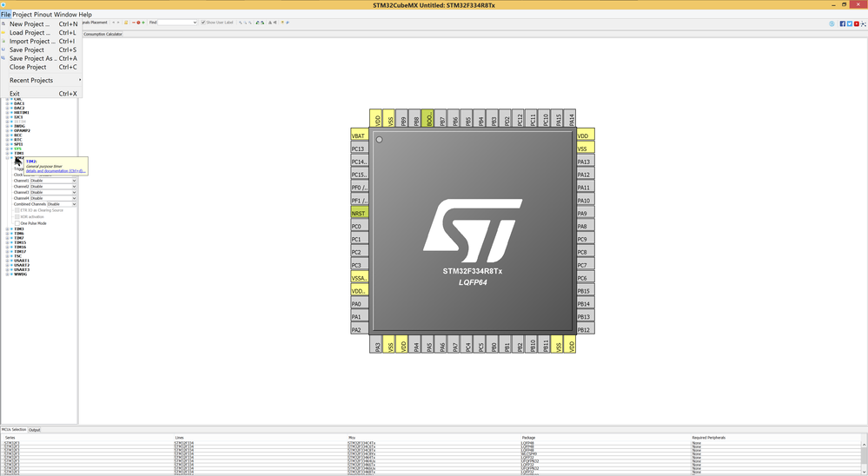Expand the TIM3 tree node
Viewport: 868px width, 476px height.
point(7,229)
